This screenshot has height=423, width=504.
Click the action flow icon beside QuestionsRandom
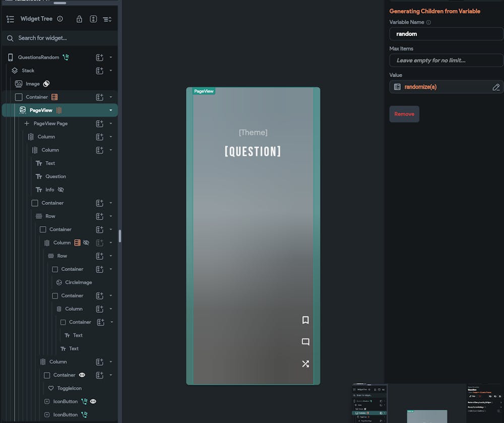click(66, 57)
